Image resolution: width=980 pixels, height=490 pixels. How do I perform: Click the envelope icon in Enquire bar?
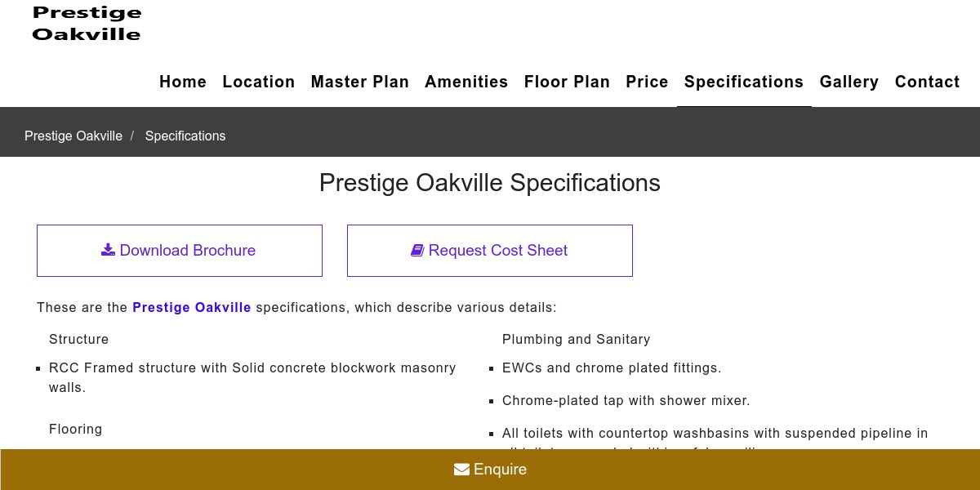tap(461, 470)
